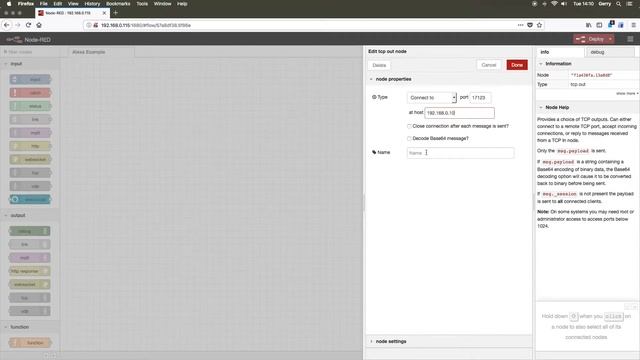Screen dimensions: 640x360
Task: Switch to the info sidebar tab
Action: pos(560,52)
